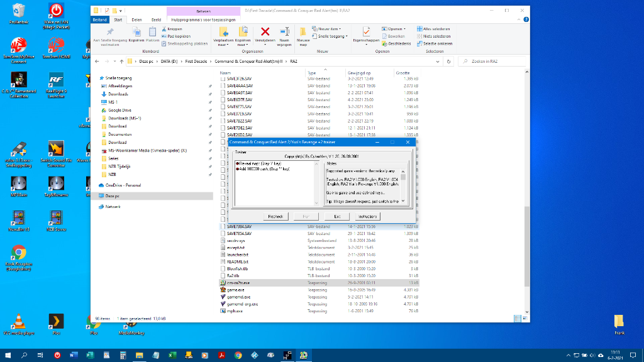Screen dimensions: 644x362
Task: Delete the selection with the red Verwijderen X
Action: tap(265, 31)
